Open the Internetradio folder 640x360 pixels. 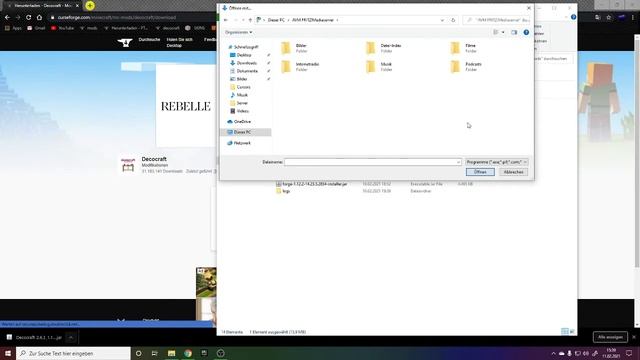pyautogui.click(x=301, y=67)
